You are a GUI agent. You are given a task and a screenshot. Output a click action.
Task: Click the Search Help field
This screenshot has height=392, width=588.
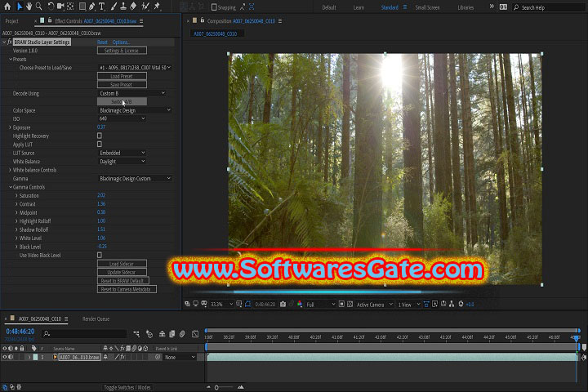(x=549, y=7)
